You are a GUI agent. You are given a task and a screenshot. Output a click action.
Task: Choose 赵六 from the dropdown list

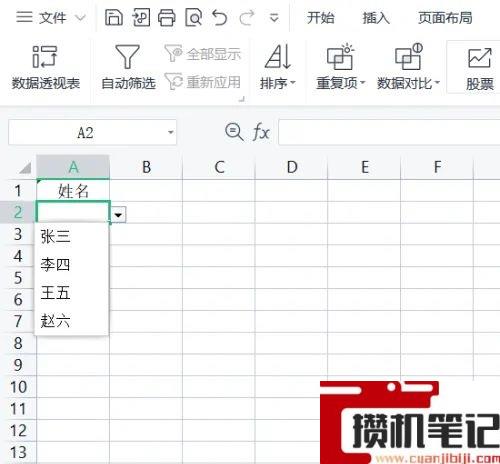click(x=72, y=321)
